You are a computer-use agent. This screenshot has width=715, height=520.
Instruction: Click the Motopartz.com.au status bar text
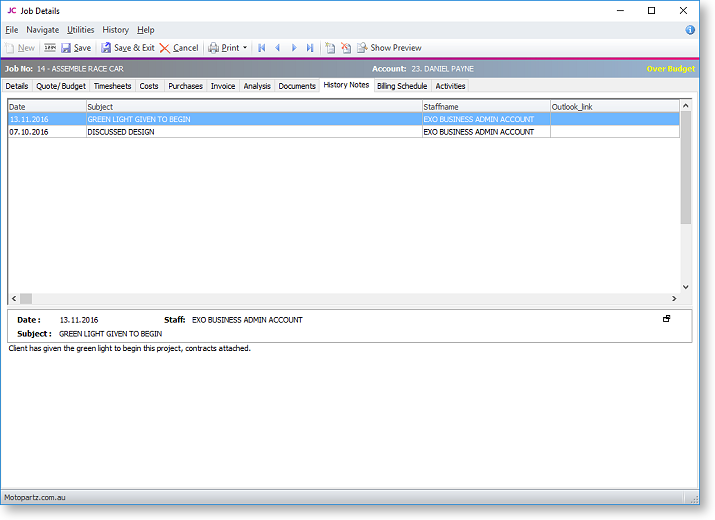[x=35, y=497]
